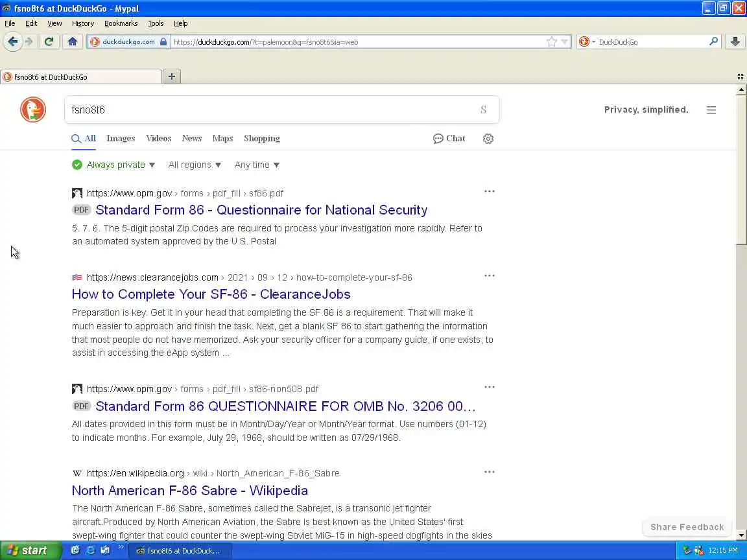Click the Share Feedback button
The image size is (747, 560).
pos(687,527)
